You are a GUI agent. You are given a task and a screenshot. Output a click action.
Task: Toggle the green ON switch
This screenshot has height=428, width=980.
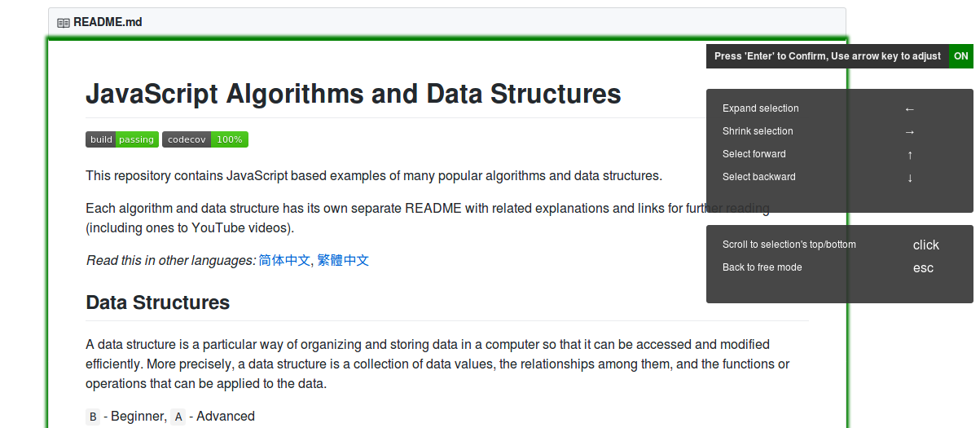point(961,56)
